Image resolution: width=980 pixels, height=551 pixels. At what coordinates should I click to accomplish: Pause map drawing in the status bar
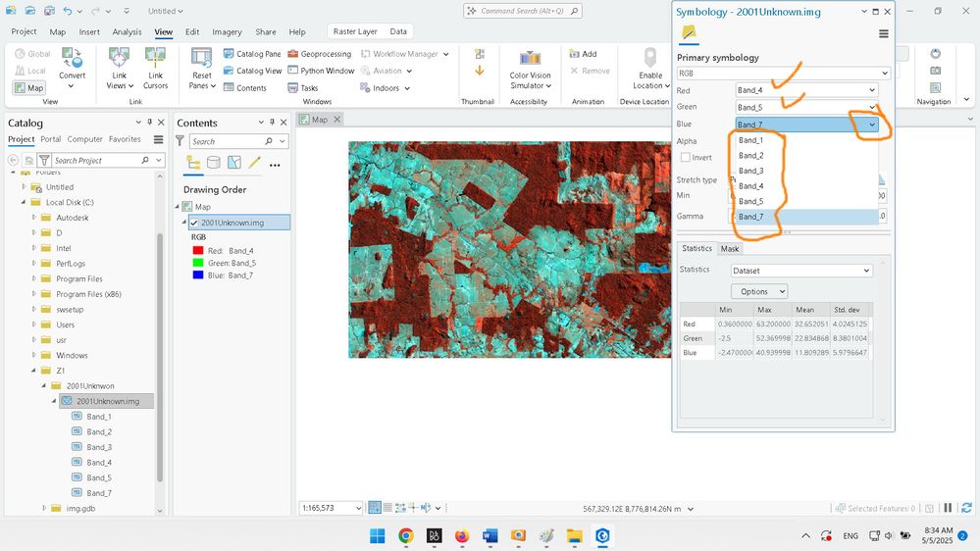click(949, 508)
